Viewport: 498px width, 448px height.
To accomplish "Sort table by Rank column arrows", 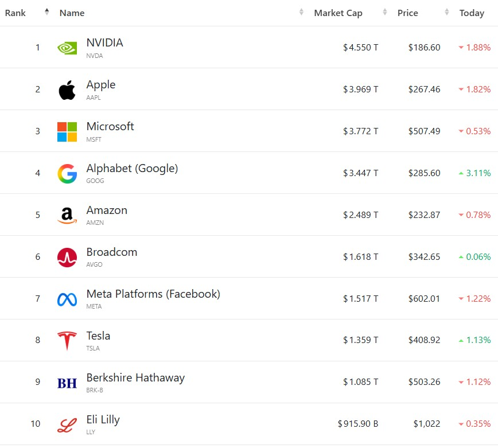I will (x=47, y=13).
